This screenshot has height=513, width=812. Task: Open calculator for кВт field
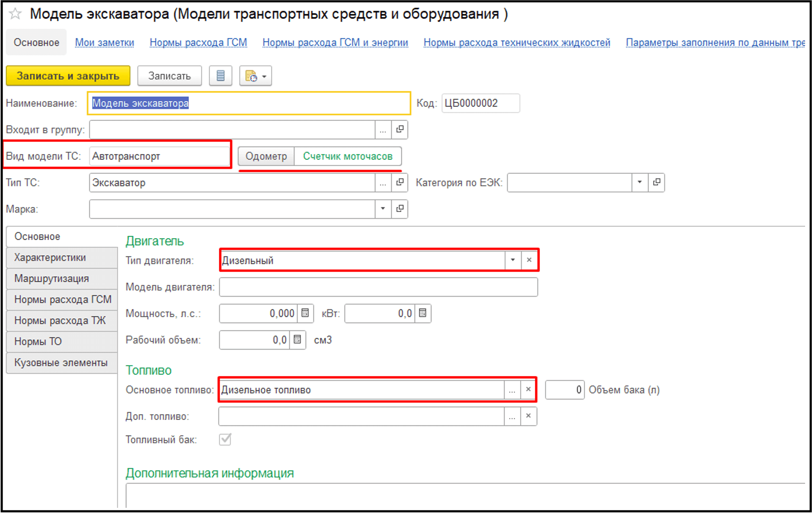pos(422,313)
